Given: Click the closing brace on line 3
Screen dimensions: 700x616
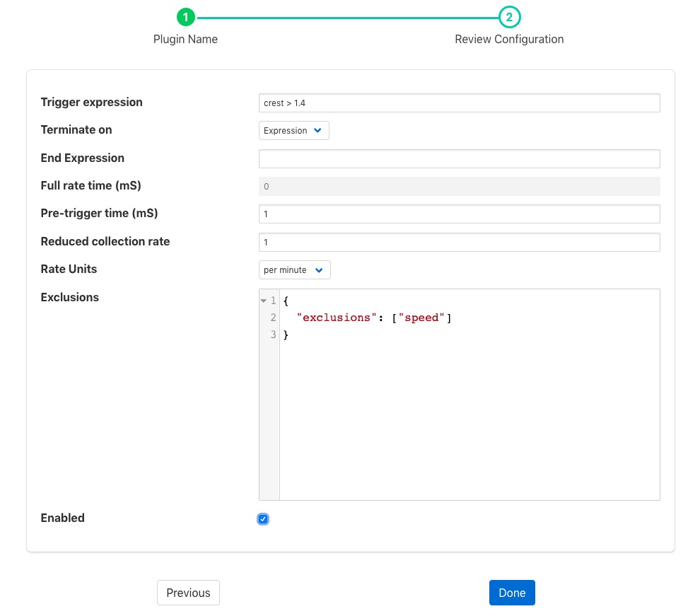Looking at the screenshot, I should [286, 335].
